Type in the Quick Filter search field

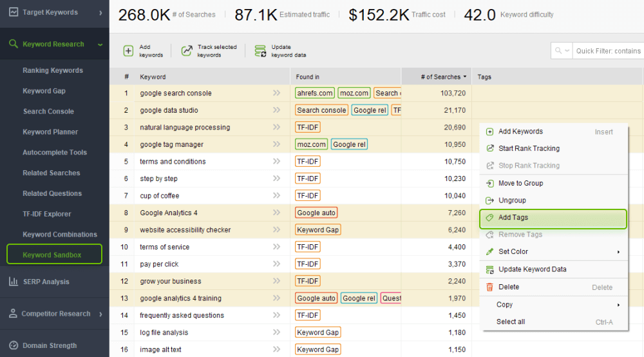pos(608,51)
